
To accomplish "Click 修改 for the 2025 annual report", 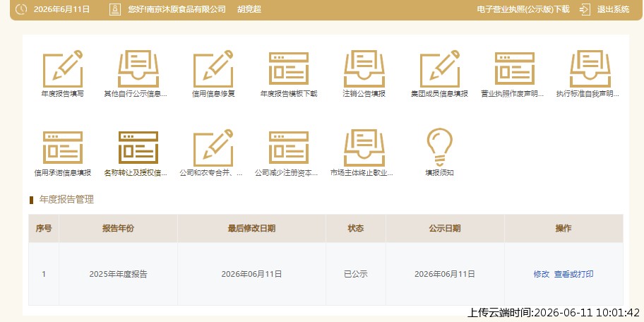I will [x=542, y=275].
